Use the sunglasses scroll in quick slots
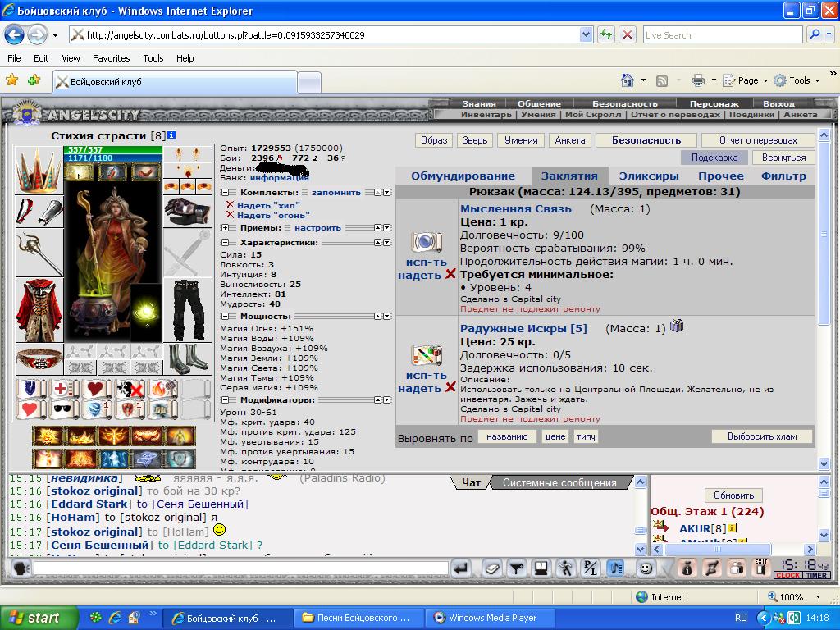Image resolution: width=840 pixels, height=630 pixels. pos(63,410)
